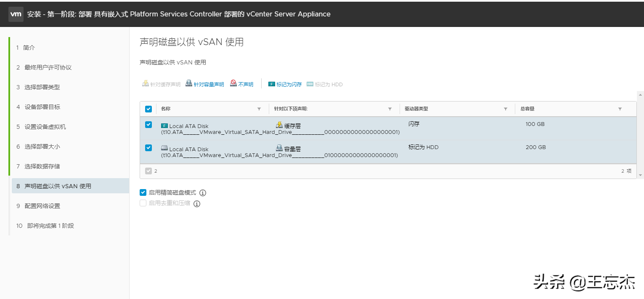Click 不声明 button

(x=242, y=84)
